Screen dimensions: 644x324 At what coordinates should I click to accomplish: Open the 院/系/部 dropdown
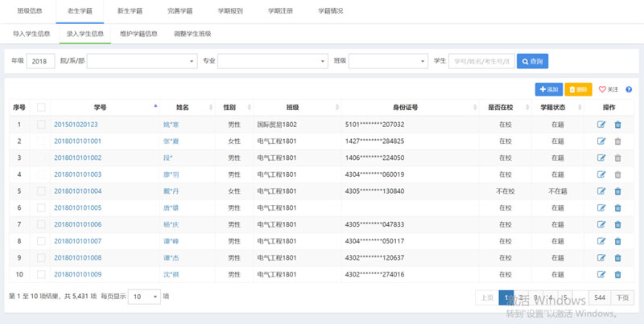(x=142, y=61)
